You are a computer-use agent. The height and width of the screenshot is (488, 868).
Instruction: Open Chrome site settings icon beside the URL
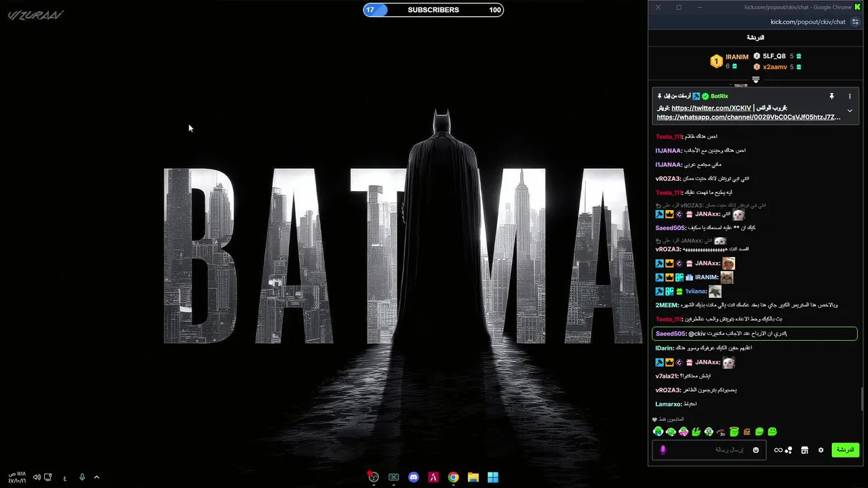(x=855, y=22)
